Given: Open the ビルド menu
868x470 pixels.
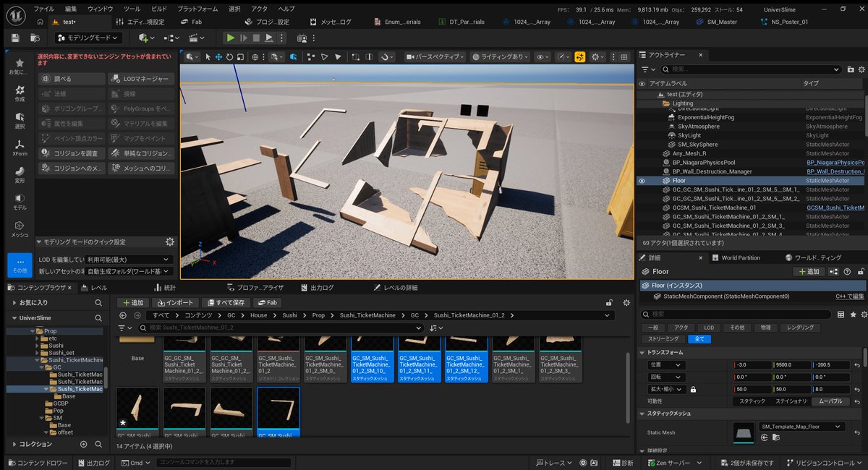Looking at the screenshot, I should pos(159,9).
